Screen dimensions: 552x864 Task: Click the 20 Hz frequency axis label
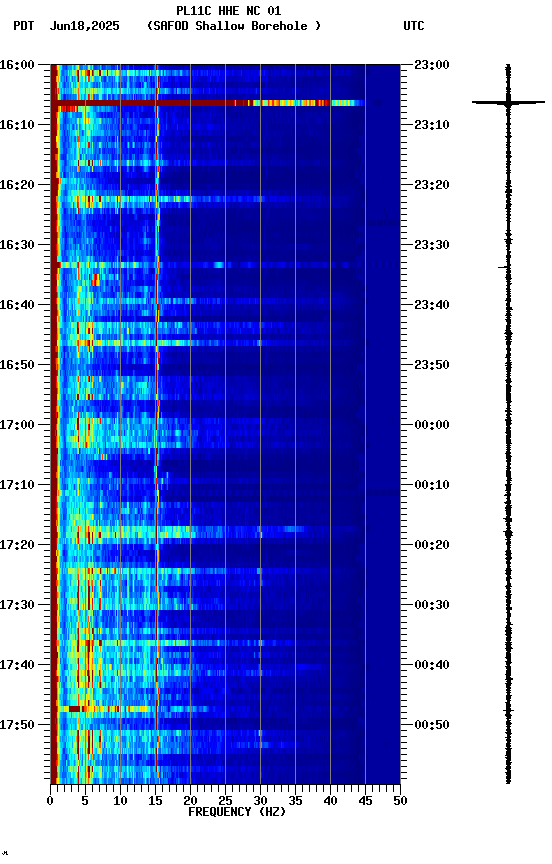click(x=190, y=801)
